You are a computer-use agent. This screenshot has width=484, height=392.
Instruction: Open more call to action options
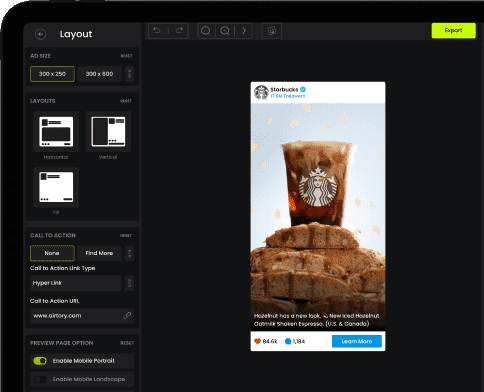point(130,253)
